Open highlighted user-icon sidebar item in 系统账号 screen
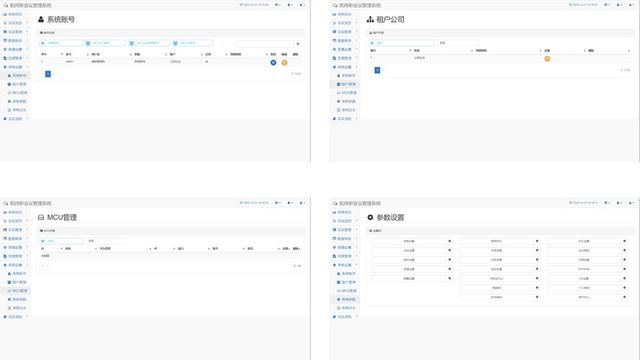The width and height of the screenshot is (640, 360). 16,76
